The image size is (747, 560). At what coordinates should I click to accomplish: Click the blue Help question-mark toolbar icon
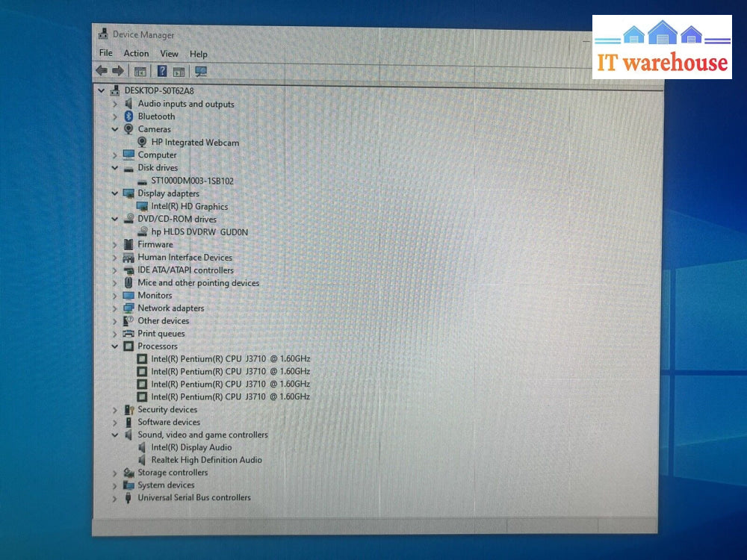click(161, 72)
